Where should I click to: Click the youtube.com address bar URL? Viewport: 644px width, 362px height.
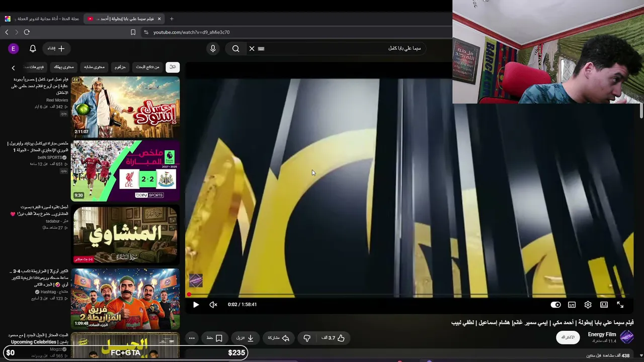point(192,32)
